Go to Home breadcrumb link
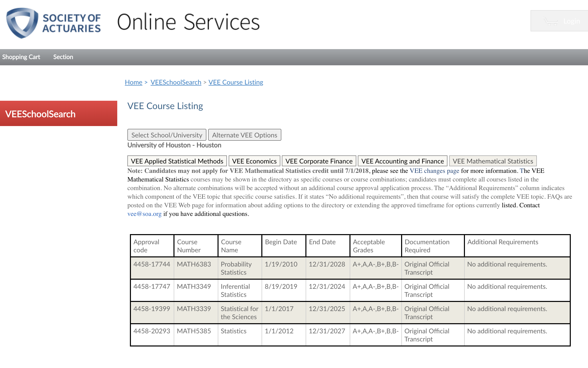The width and height of the screenshot is (588, 368). tap(133, 82)
